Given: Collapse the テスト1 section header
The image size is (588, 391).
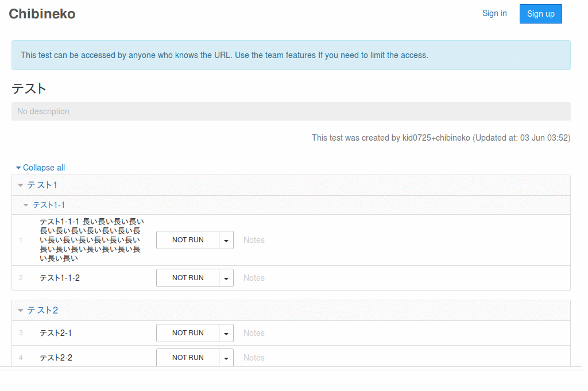Looking at the screenshot, I should click(x=42, y=185).
